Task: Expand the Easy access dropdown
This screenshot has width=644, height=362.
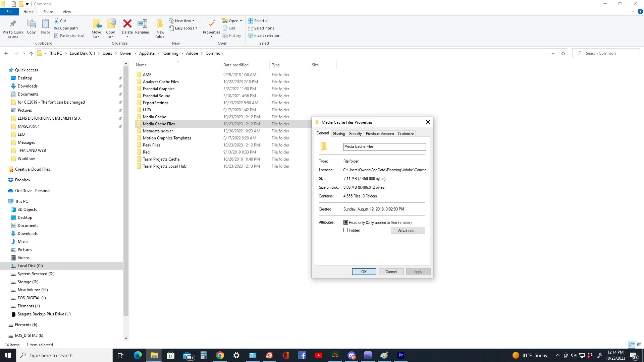Action: [184, 28]
